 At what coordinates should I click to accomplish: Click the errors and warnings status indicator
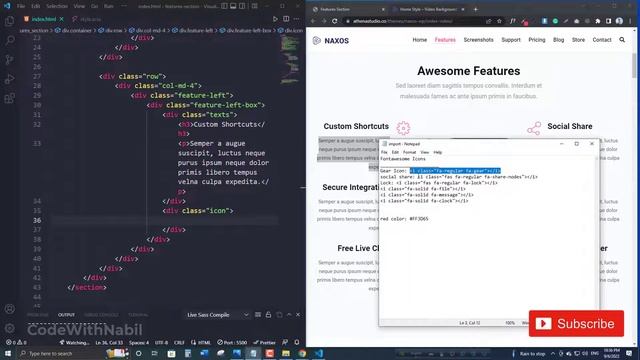(x=16, y=342)
